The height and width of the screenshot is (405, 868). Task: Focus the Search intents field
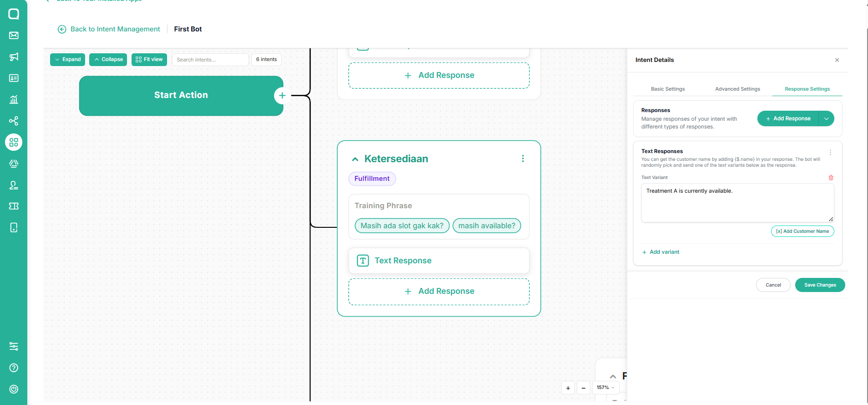point(210,60)
